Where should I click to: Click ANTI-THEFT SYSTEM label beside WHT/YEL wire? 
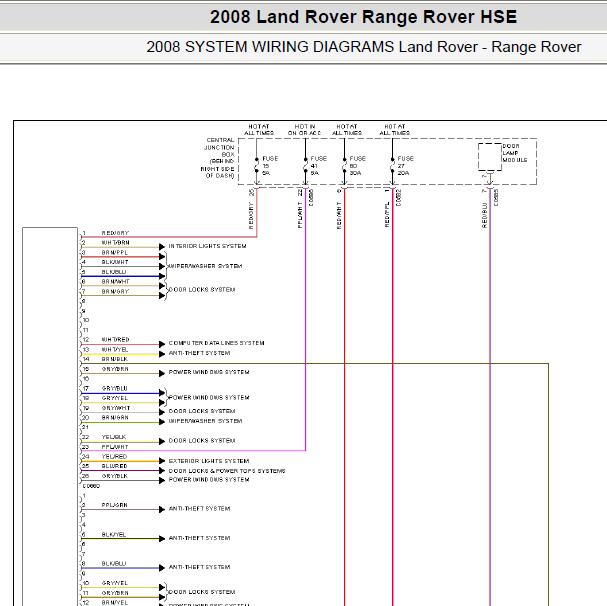click(199, 354)
